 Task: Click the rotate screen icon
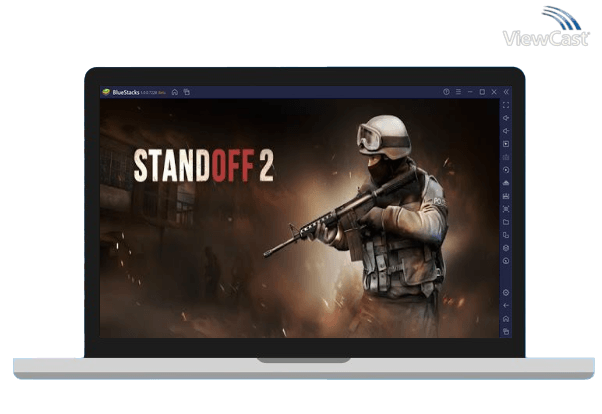pyautogui.click(x=506, y=235)
